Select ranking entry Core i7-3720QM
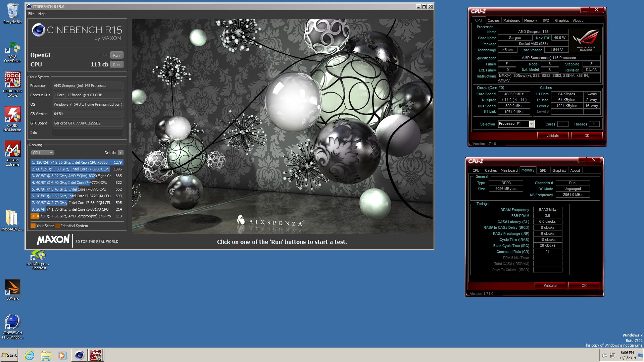 (77, 196)
